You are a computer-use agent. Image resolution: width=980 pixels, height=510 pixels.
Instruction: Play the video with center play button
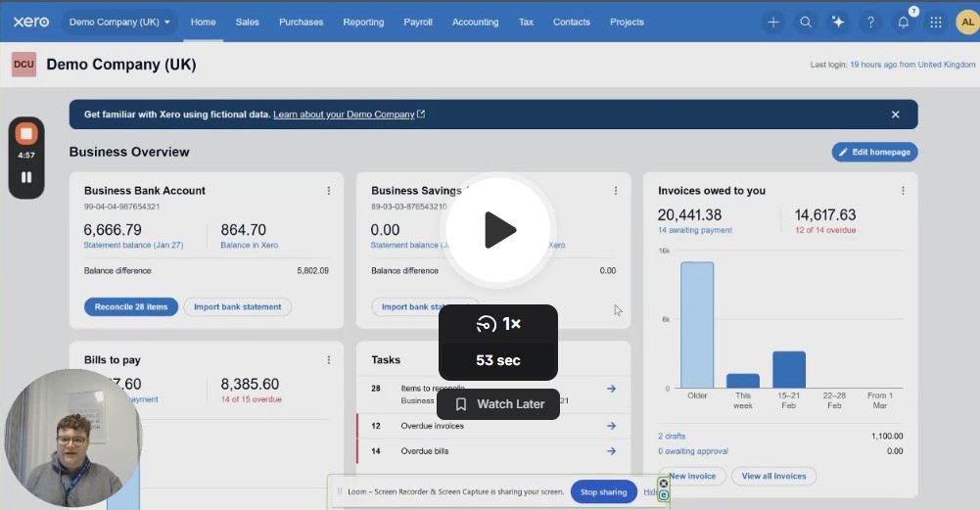coord(498,229)
